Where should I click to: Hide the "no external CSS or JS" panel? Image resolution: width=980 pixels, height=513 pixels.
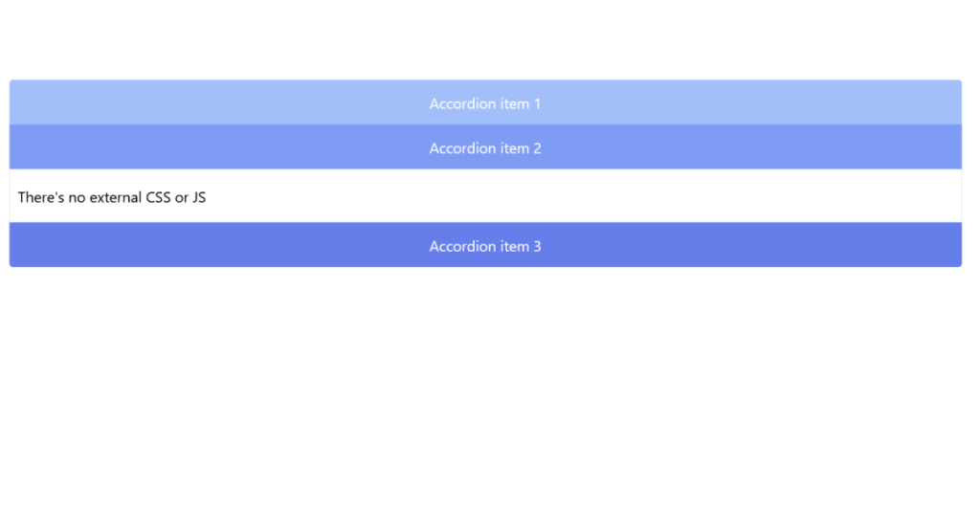pyautogui.click(x=485, y=148)
